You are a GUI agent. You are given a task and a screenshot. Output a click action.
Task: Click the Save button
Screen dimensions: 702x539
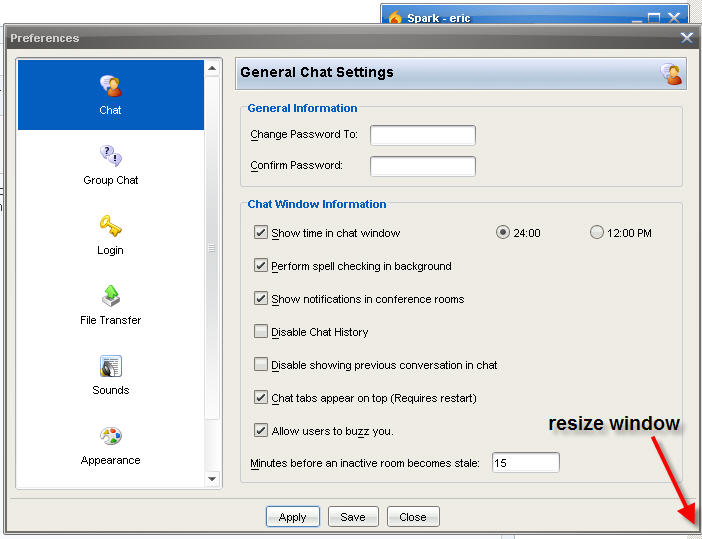pos(353,517)
